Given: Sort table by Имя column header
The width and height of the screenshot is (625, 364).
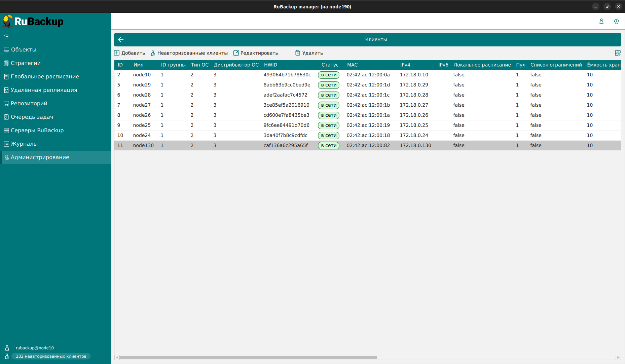Looking at the screenshot, I should (138, 65).
